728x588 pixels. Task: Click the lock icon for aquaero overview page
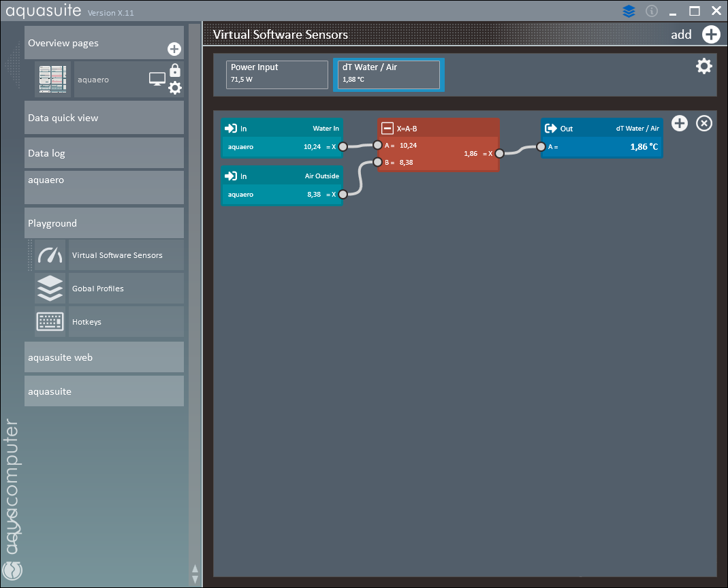[x=175, y=70]
